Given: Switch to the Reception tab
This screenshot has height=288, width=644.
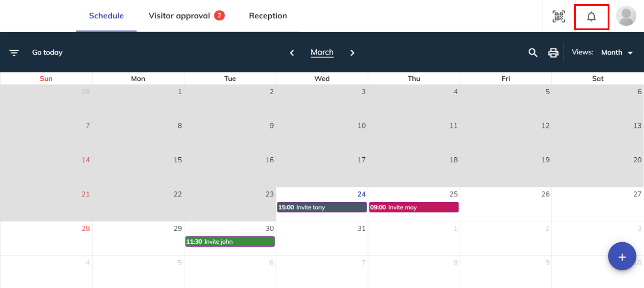Looking at the screenshot, I should click(x=268, y=16).
